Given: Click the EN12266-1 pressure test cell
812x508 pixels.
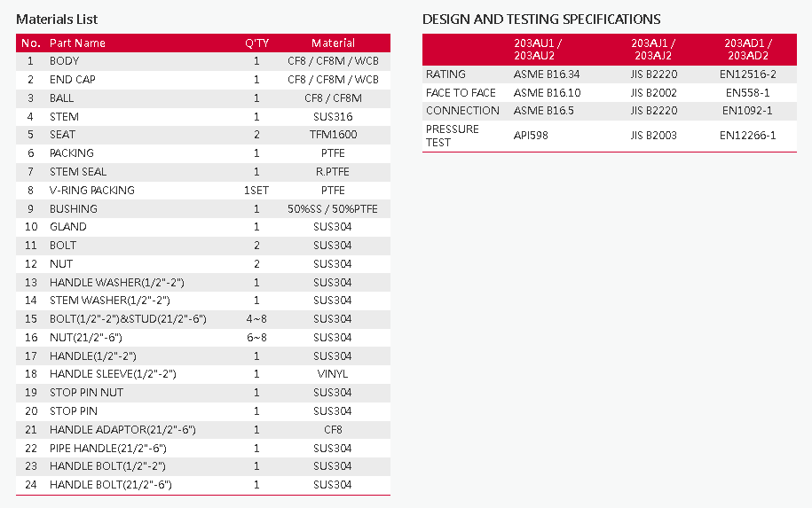Looking at the screenshot, I should pyautogui.click(x=748, y=136).
